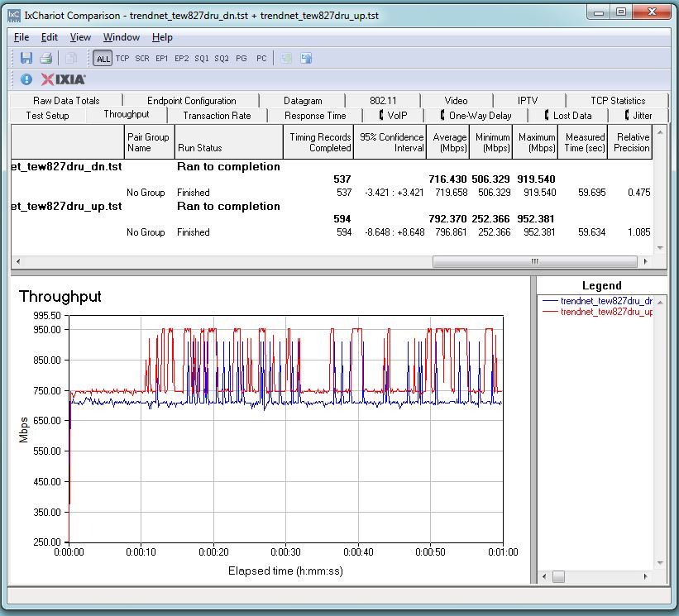Click table scroll-right arrow
This screenshot has width=679, height=616.
[x=646, y=261]
